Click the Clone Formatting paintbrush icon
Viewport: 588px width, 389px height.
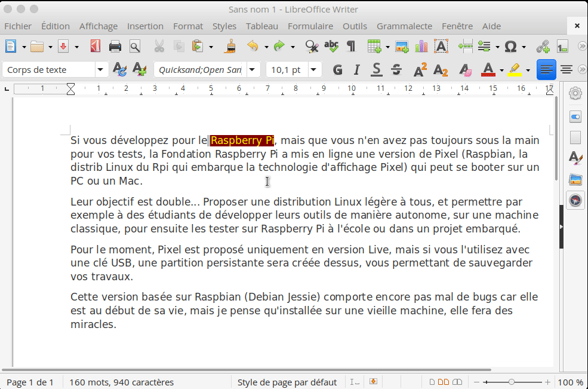231,47
